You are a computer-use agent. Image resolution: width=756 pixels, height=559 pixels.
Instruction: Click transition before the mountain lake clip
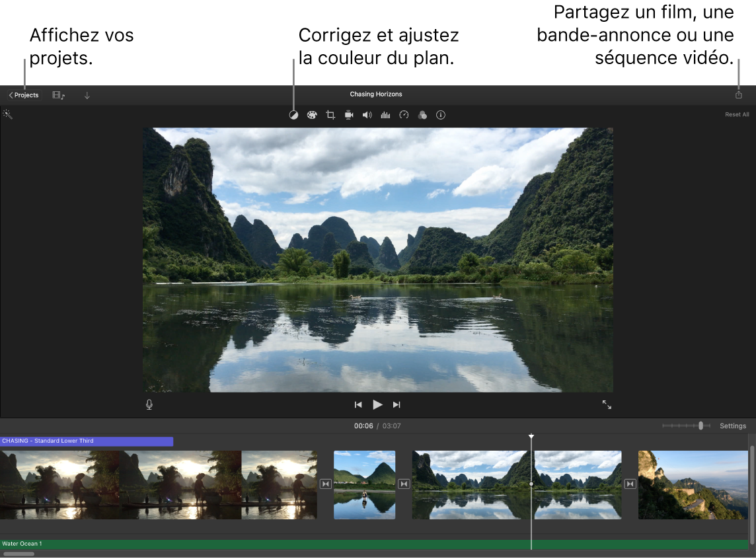(x=404, y=484)
